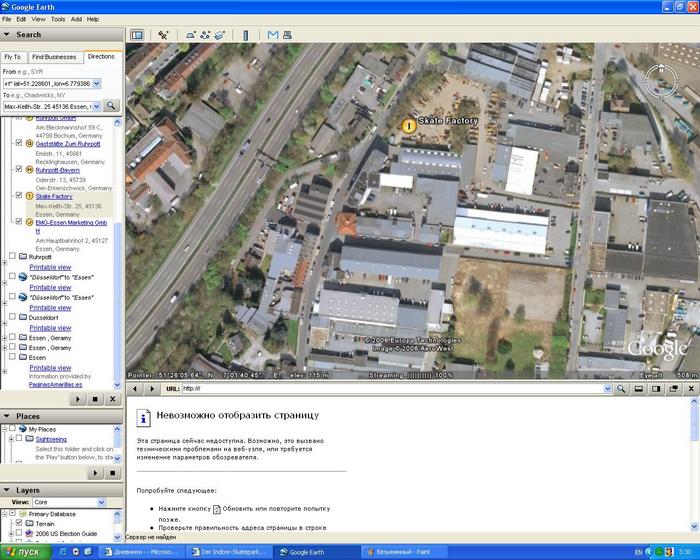Go forward in the embedded browser
This screenshot has height=560, width=700.
pyautogui.click(x=152, y=389)
